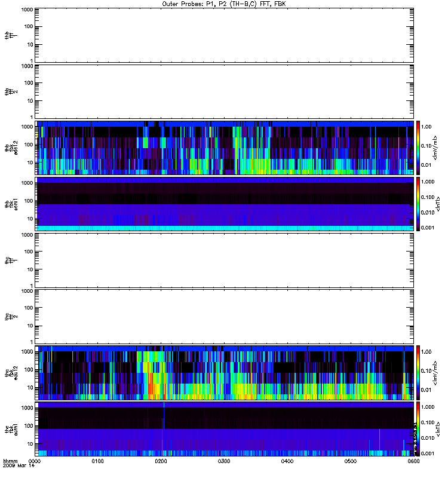448x478 pixels.
Task: Click the thb edc12 mV/m color bar
Action: pyautogui.click(x=418, y=148)
